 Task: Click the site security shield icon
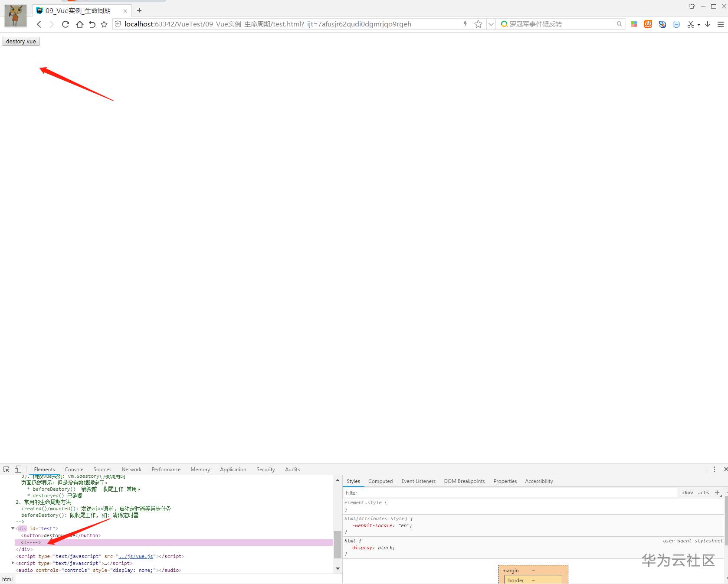click(118, 24)
